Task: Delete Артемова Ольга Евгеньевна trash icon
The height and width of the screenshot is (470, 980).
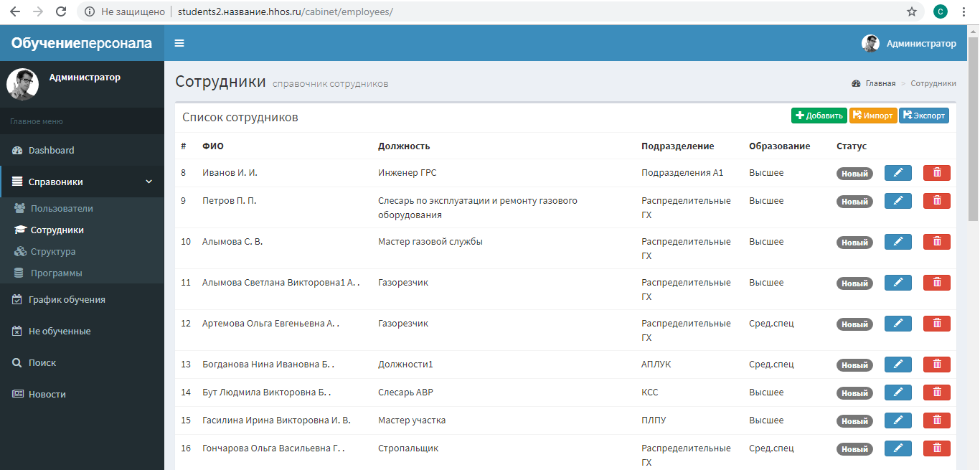Action: (x=937, y=324)
